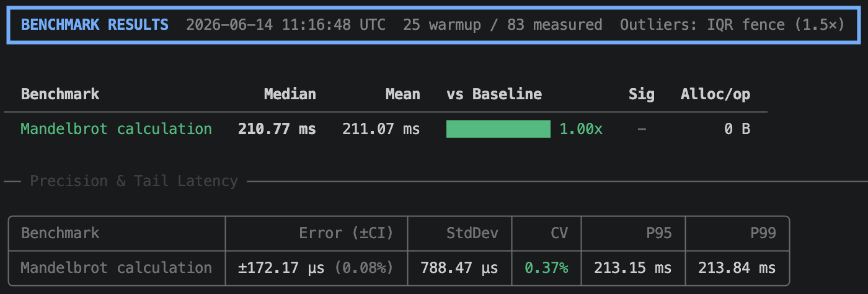Click the P95 value 213.15 ms
The height and width of the screenshot is (294, 868).
point(633,268)
